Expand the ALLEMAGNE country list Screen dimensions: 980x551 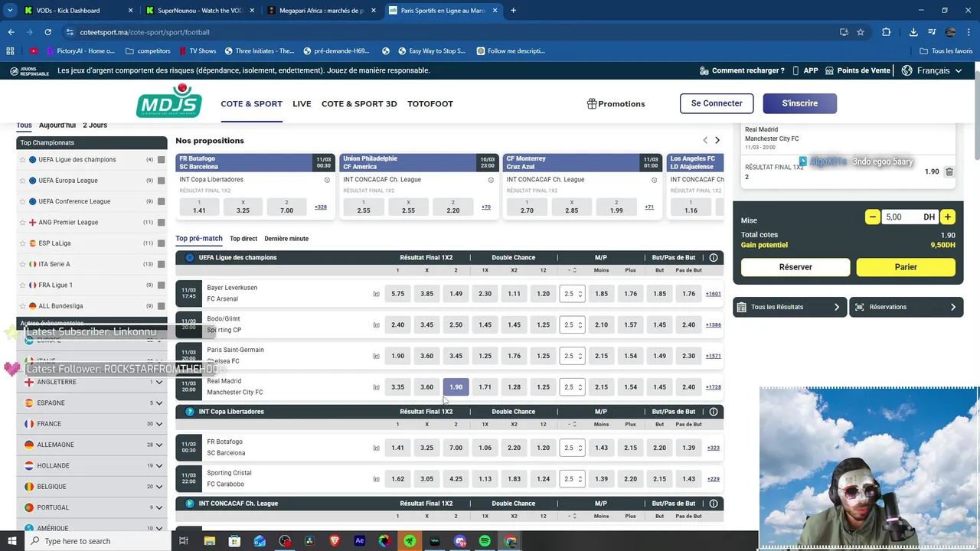(159, 445)
